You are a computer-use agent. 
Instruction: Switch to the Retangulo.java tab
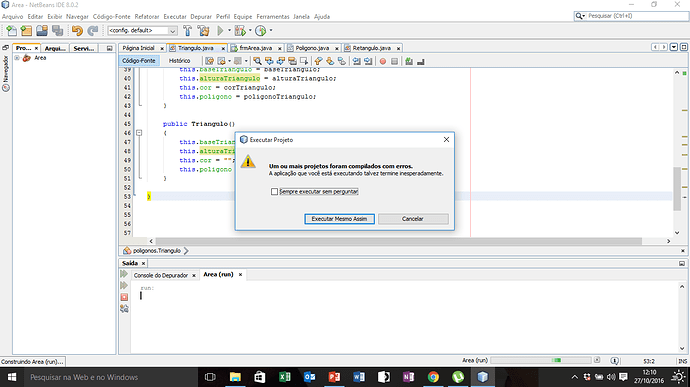(x=372, y=48)
